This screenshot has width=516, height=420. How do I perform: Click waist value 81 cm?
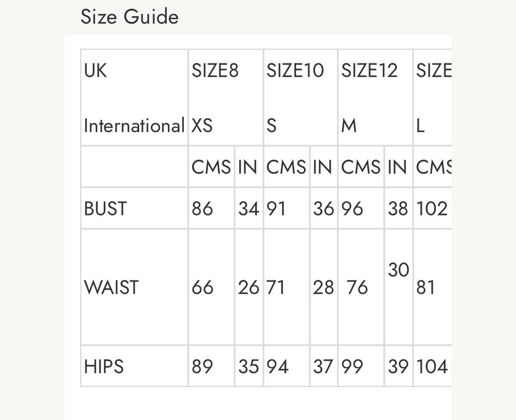pos(426,287)
